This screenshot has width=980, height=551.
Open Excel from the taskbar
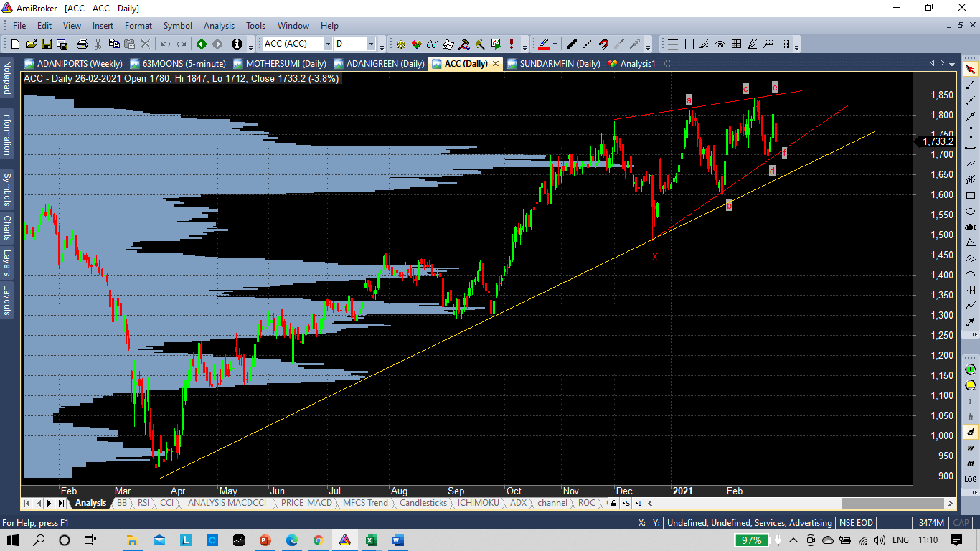(371, 540)
